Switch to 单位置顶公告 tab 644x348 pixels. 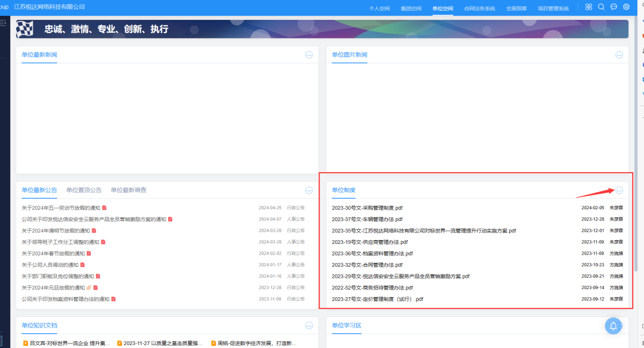pos(84,190)
